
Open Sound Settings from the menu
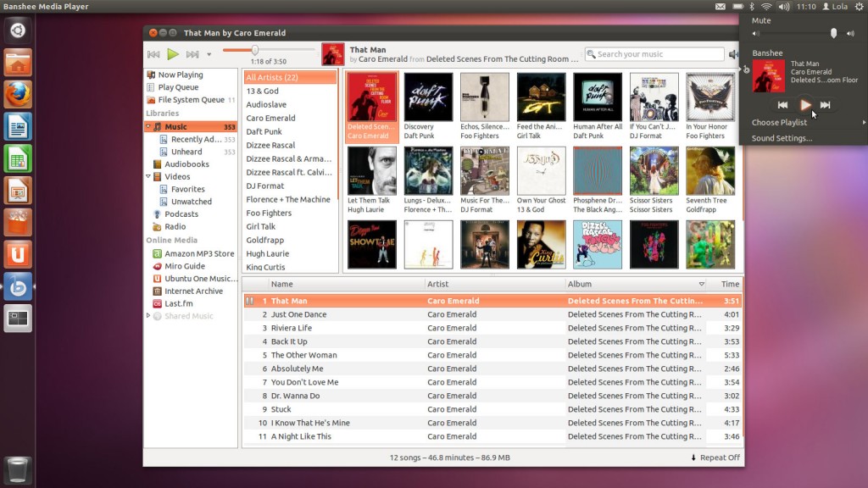pos(782,138)
